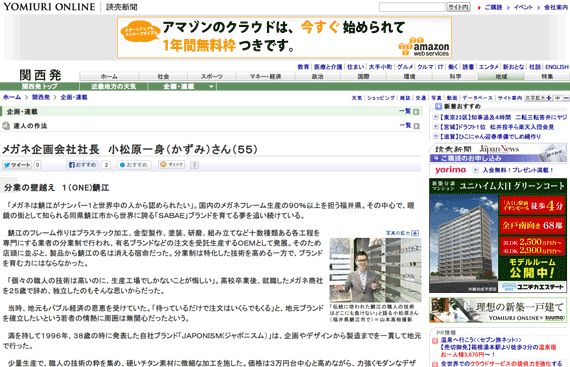Click the サイト内 search button
This screenshot has height=367, width=570.
coord(458,7)
